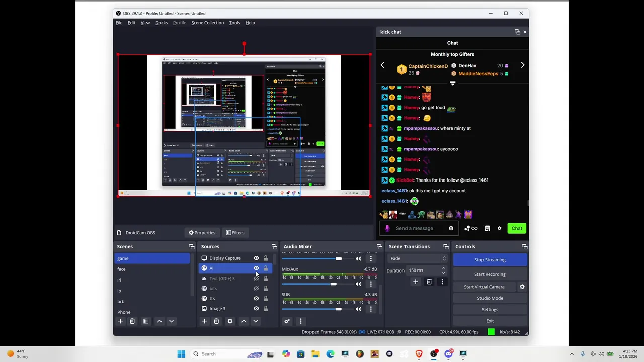The width and height of the screenshot is (644, 362).
Task: Click Stop Streaming button
Action: (x=490, y=260)
